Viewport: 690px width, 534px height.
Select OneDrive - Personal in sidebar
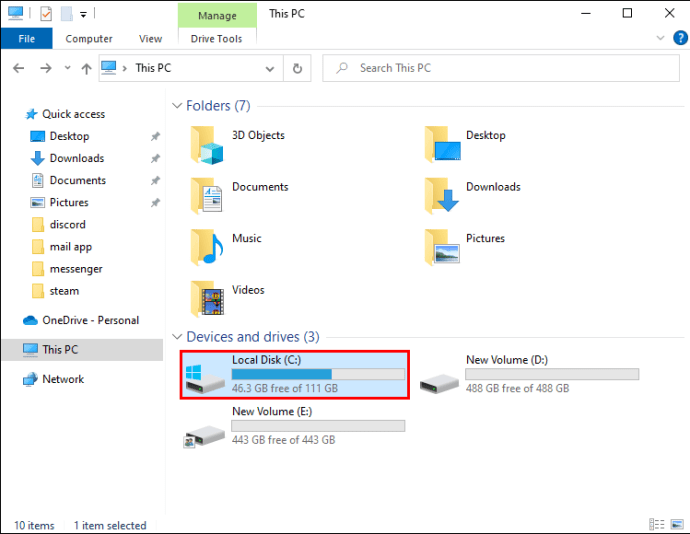coord(90,320)
